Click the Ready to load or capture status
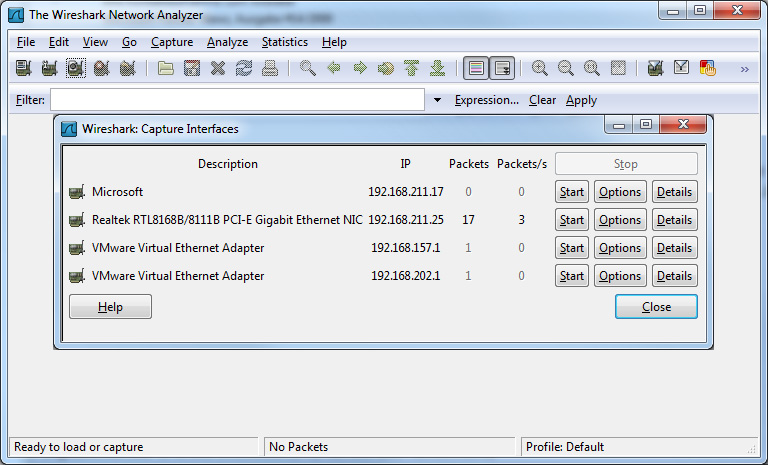The width and height of the screenshot is (768, 465). (x=78, y=447)
